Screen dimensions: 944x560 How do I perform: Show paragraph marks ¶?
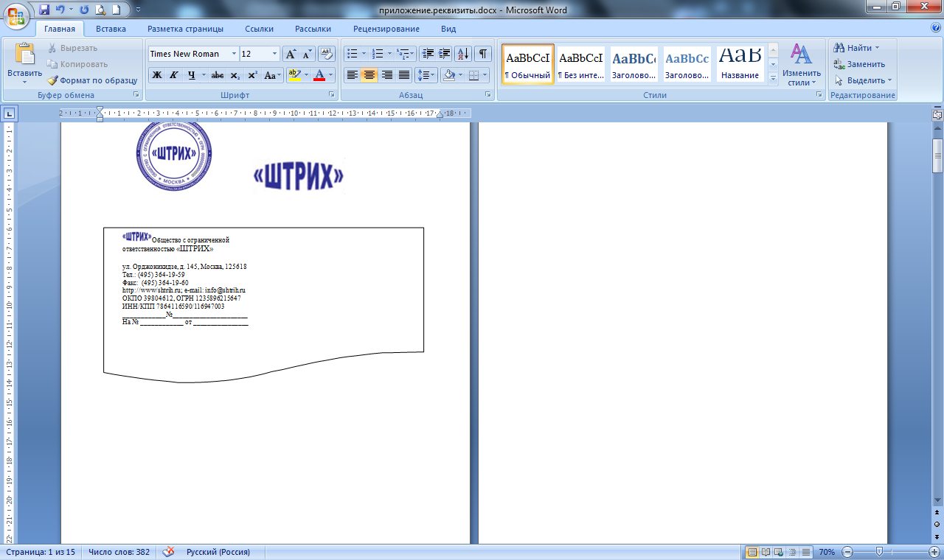pyautogui.click(x=483, y=54)
